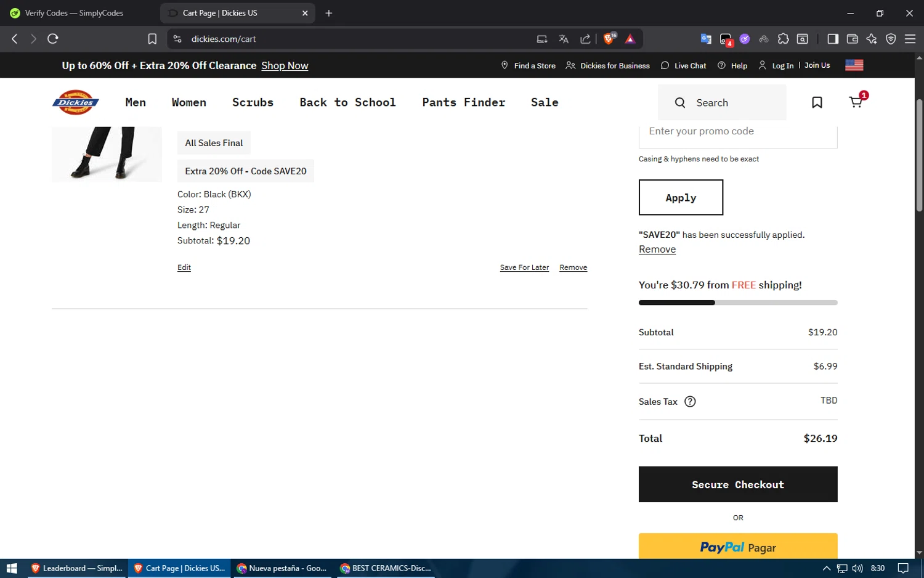Click Join Us link
The height and width of the screenshot is (578, 924).
click(x=817, y=65)
